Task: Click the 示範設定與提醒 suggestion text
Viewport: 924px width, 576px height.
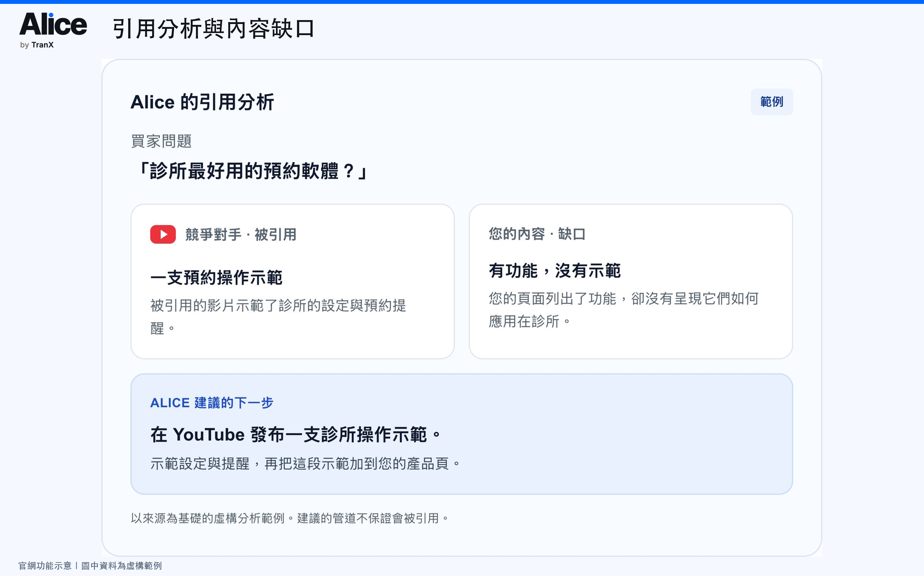Action: click(x=305, y=464)
